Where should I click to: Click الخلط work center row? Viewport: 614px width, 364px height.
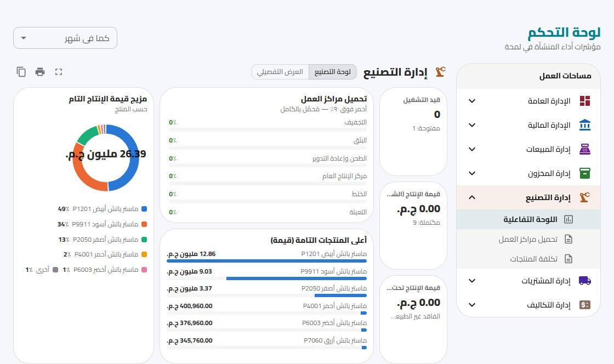268,197
